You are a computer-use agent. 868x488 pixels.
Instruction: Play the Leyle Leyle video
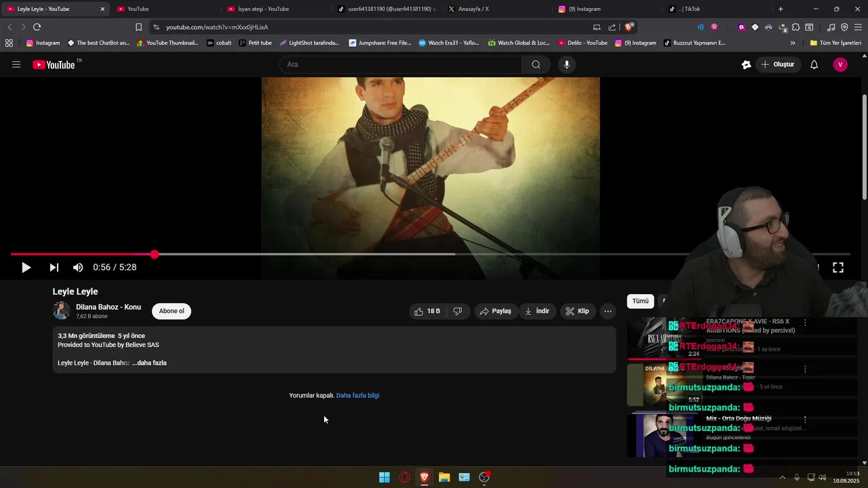tap(26, 268)
